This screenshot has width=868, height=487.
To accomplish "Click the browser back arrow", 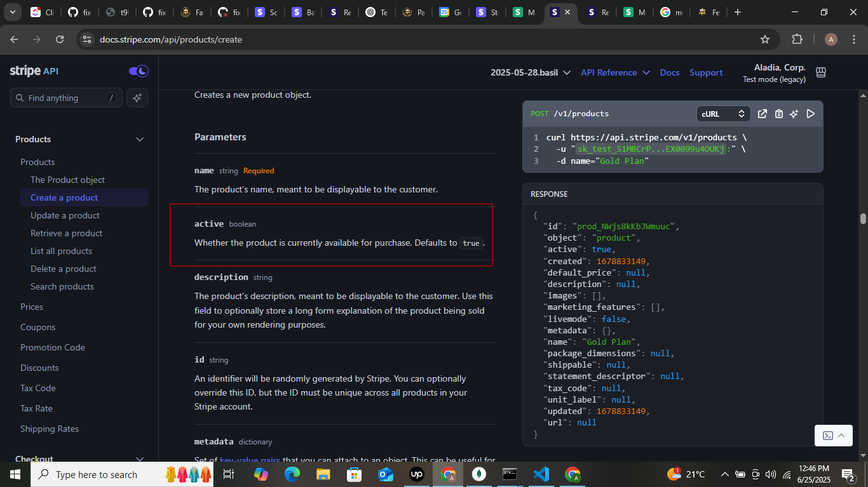I will 15,39.
